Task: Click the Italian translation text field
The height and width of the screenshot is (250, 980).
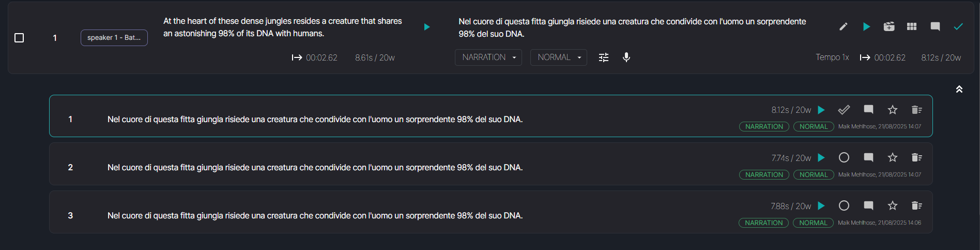Action: [632, 27]
